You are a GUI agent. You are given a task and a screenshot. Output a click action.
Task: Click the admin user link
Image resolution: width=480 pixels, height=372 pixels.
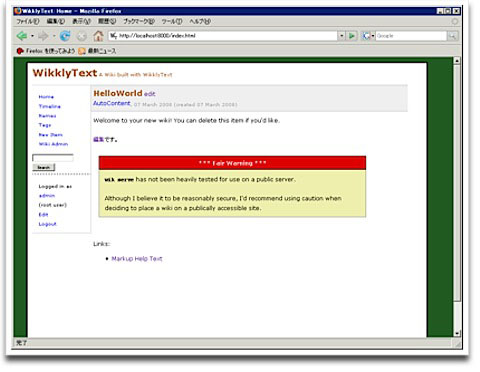[47, 196]
